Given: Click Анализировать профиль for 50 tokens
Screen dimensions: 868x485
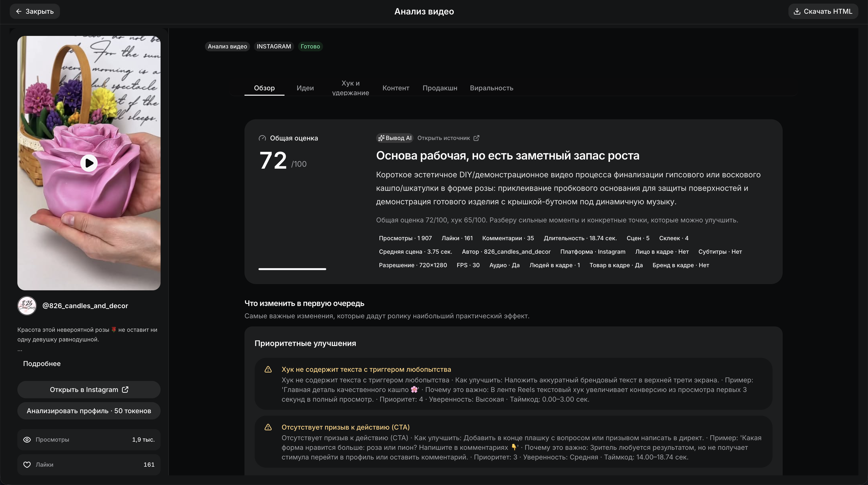Looking at the screenshot, I should (x=89, y=411).
